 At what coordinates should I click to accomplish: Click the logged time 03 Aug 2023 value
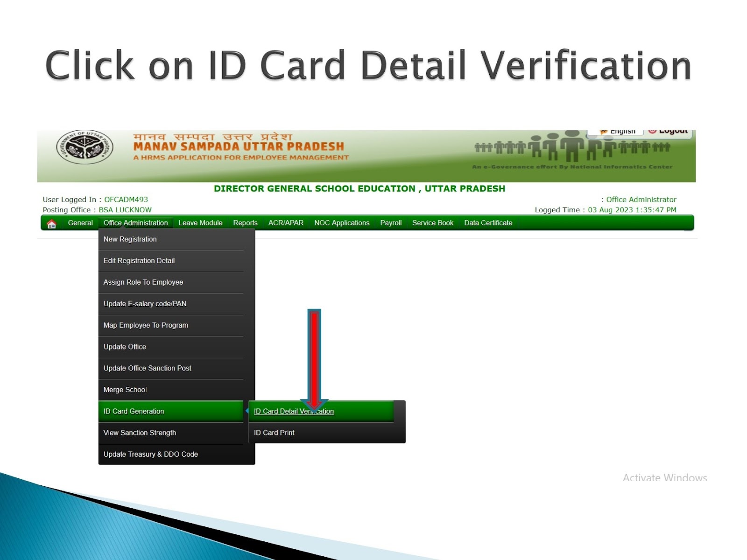632,210
